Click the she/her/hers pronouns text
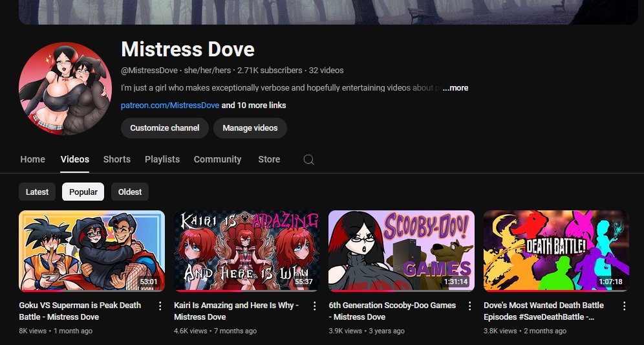The height and width of the screenshot is (345, 644). (x=208, y=71)
